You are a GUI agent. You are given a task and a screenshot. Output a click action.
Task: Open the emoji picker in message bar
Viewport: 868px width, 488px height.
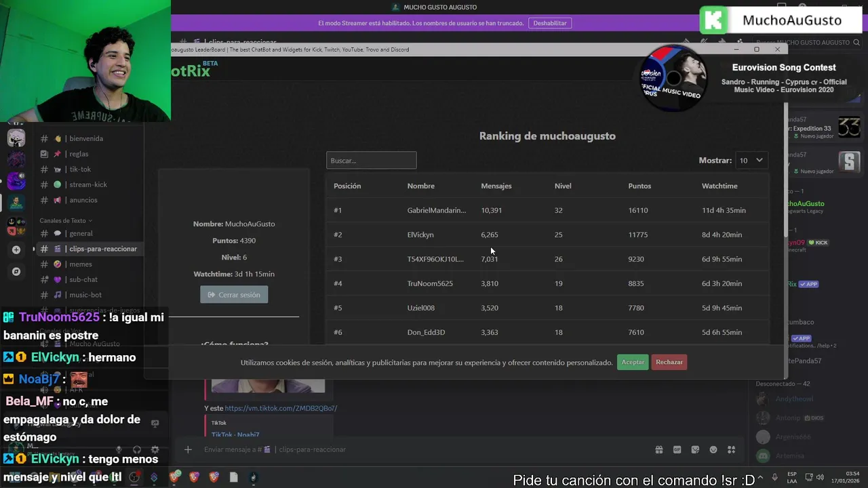click(713, 449)
